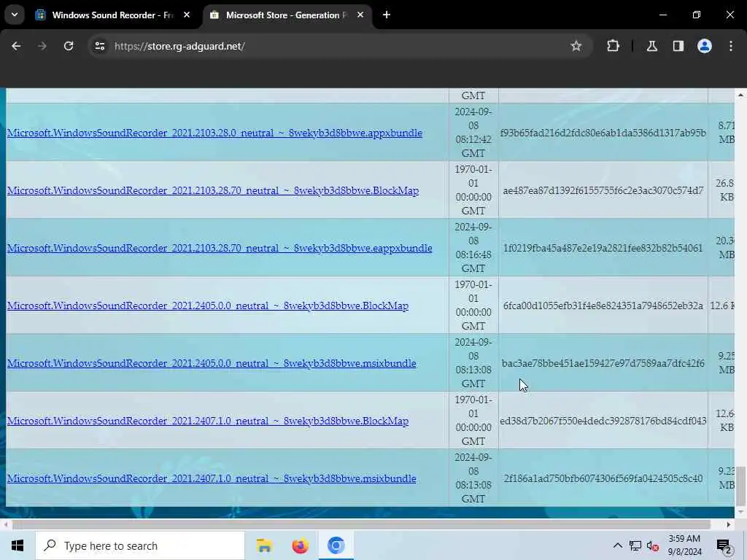Click the 2024-09-08 08:12:42 GMT date cell
Screen dimensions: 747x560
point(473,133)
